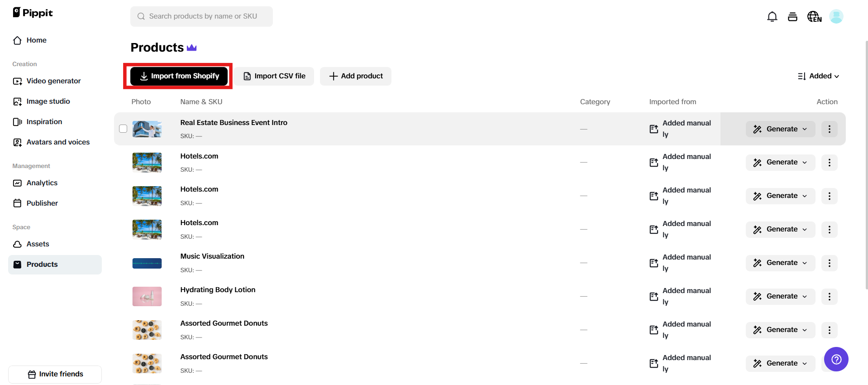The width and height of the screenshot is (868, 385).
Task: Open Generate dropdown for last Assorted Gourmet Donuts
Action: pyautogui.click(x=780, y=364)
